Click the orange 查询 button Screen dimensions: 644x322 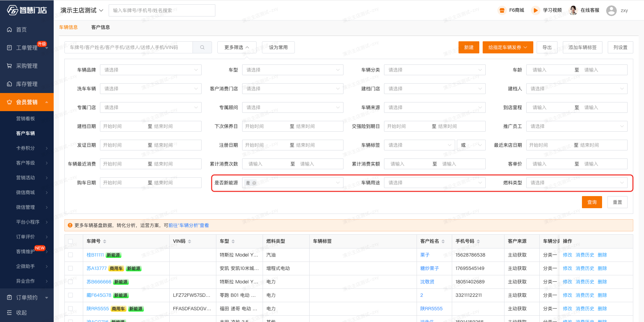click(592, 202)
